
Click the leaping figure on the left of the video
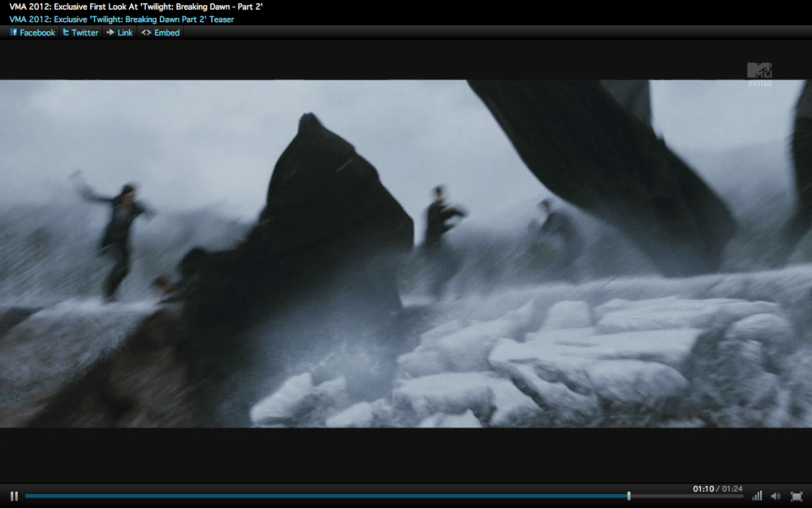(x=118, y=236)
